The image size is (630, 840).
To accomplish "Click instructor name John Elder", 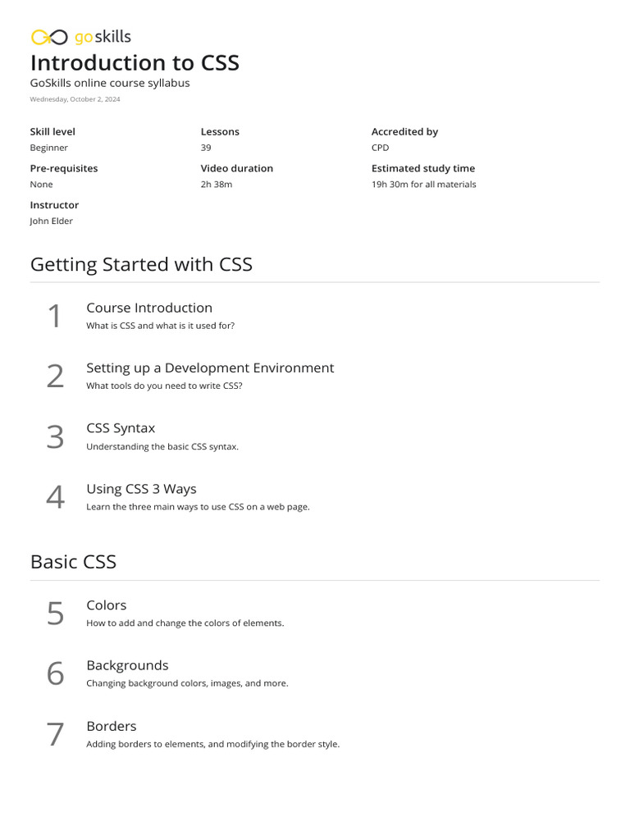I will point(51,221).
